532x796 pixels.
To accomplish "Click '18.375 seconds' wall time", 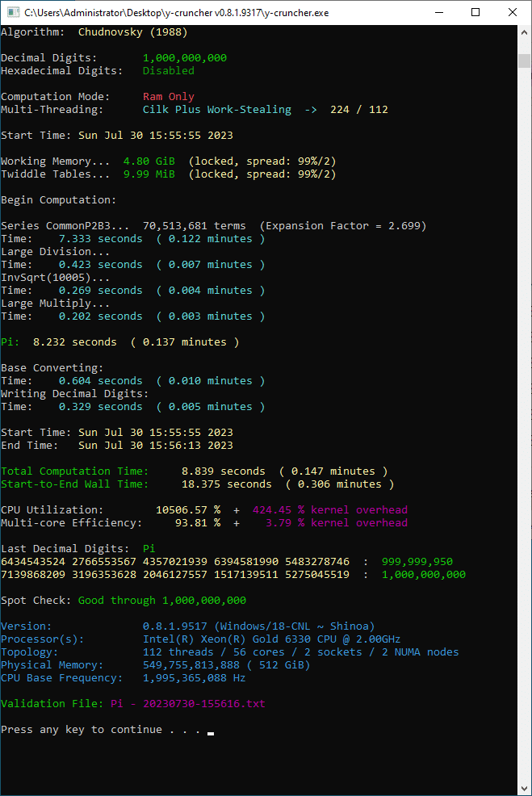I will click(226, 484).
